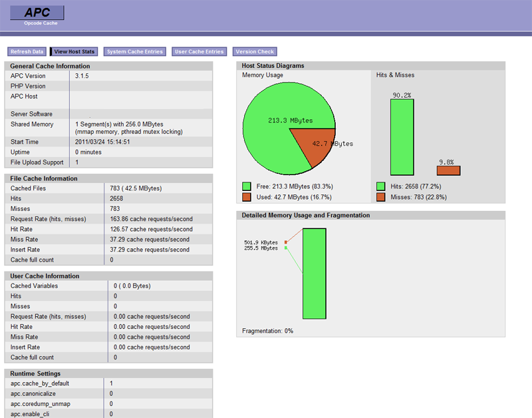Screen dimensions: 532x418
Task: Click the 9.8% label above the misses bar
Action: click(446, 162)
